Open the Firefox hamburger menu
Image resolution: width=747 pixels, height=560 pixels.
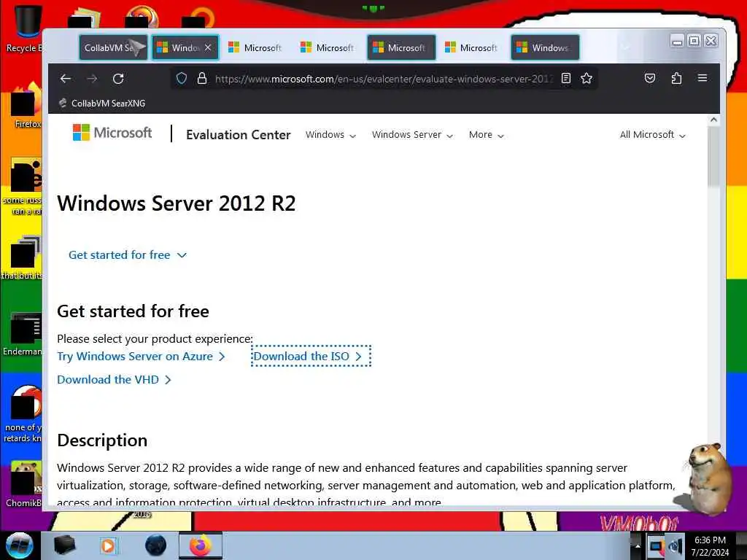tap(703, 77)
